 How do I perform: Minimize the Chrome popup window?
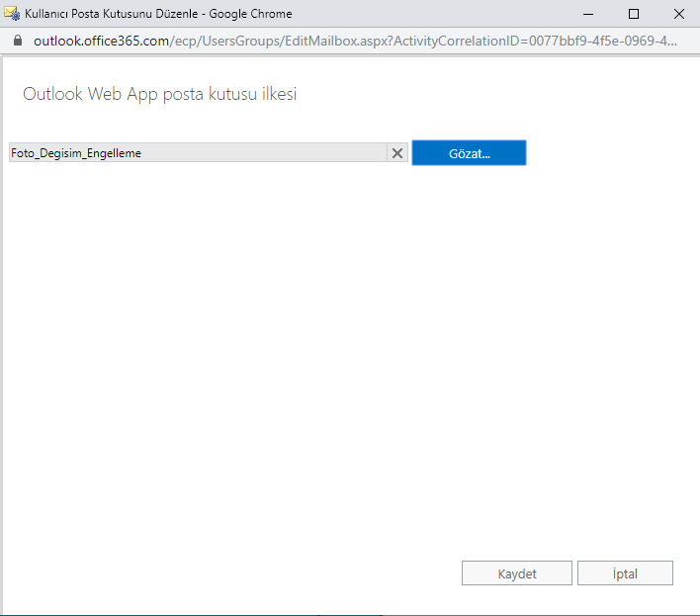pyautogui.click(x=586, y=14)
